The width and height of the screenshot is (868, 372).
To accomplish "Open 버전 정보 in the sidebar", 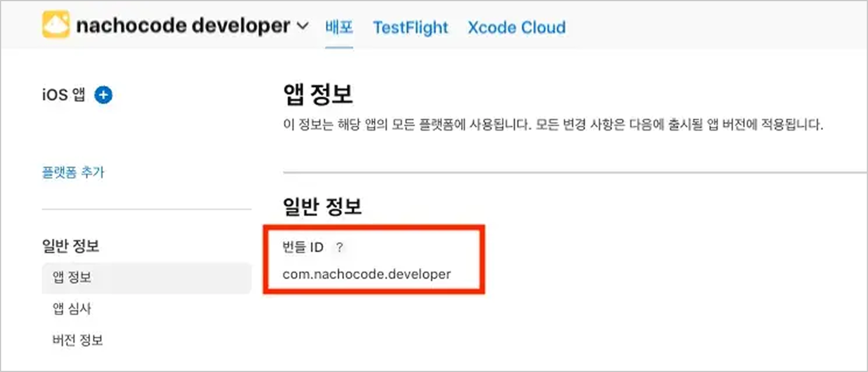I will (78, 341).
